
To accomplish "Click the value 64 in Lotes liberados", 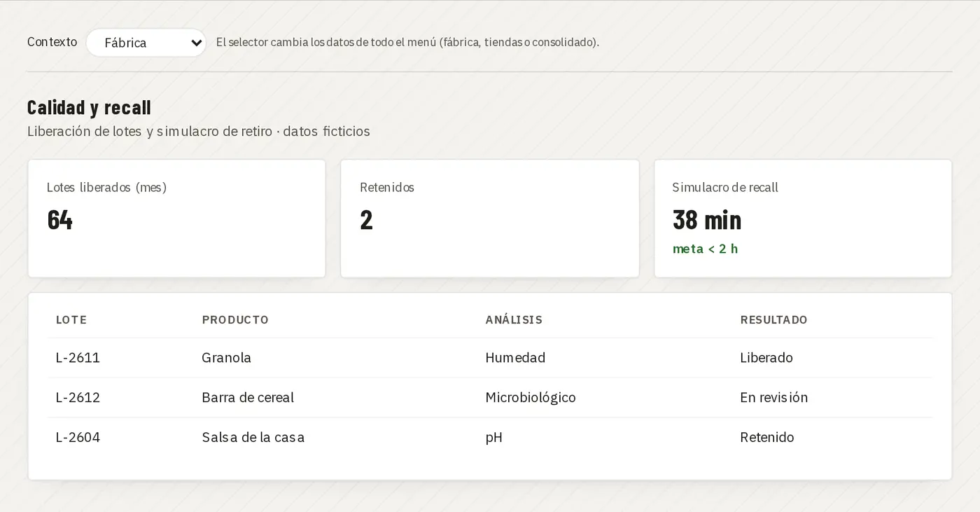I will 59,220.
